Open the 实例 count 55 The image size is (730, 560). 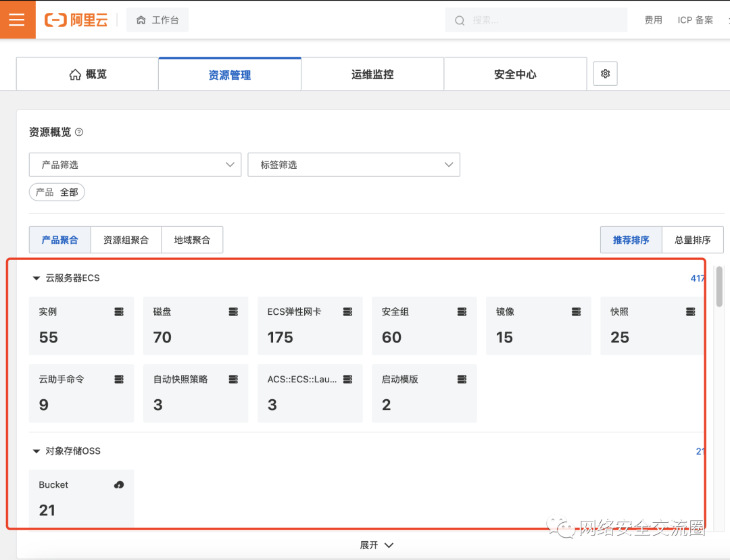tap(49, 337)
